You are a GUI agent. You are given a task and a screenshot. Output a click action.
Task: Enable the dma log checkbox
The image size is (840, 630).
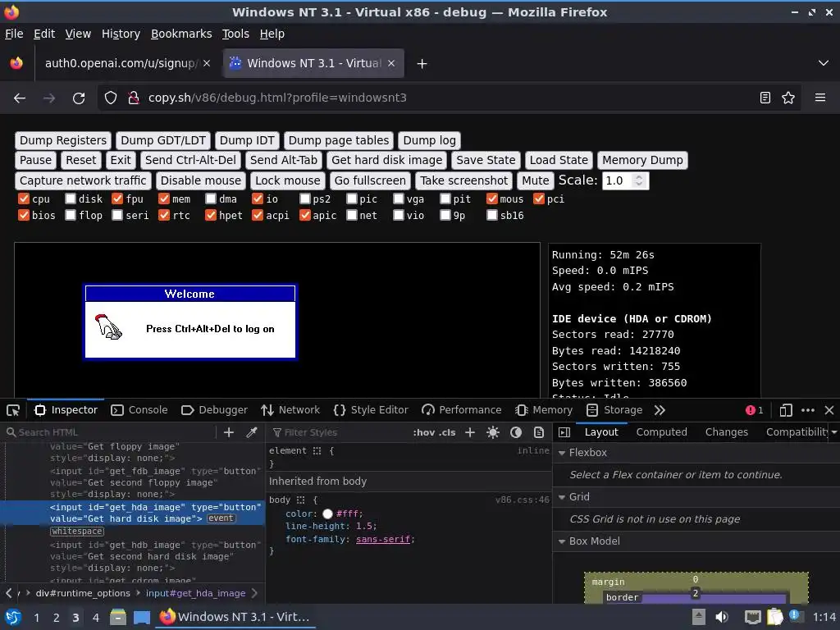click(211, 199)
